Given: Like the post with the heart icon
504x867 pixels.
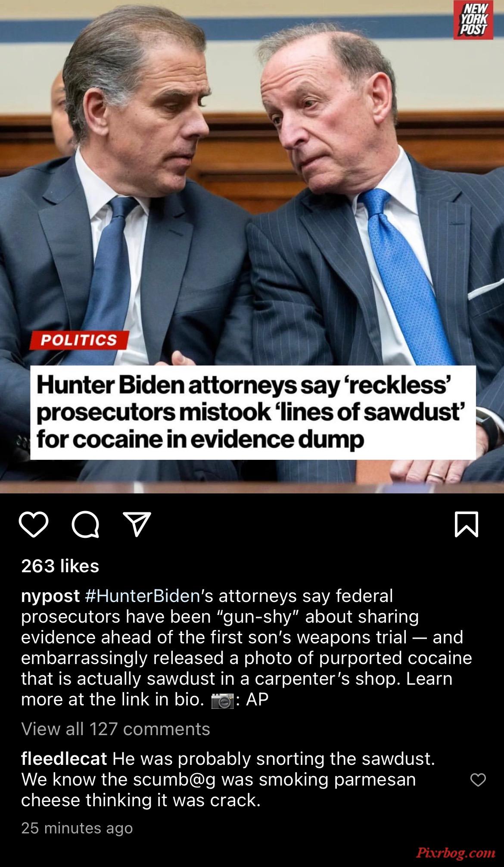Looking at the screenshot, I should (x=34, y=524).
